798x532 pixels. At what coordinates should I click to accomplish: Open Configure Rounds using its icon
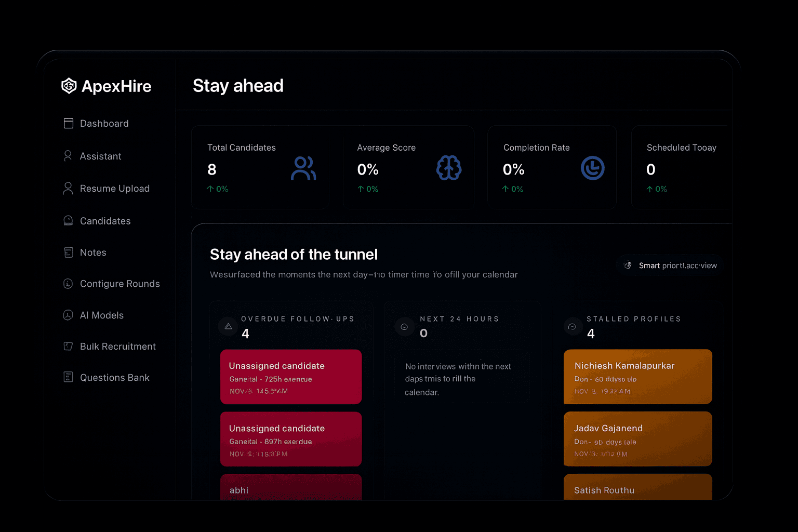[x=69, y=284]
